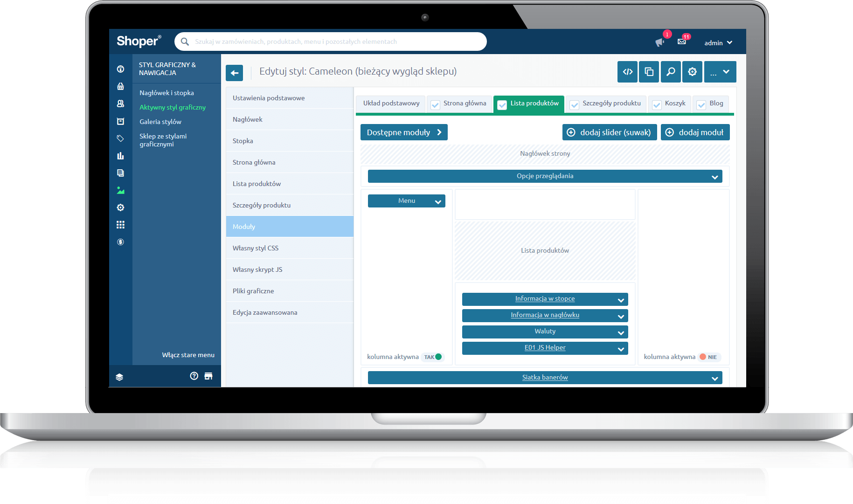This screenshot has height=504, width=853.
Task: Switch left column active toggle TAK
Action: [433, 357]
